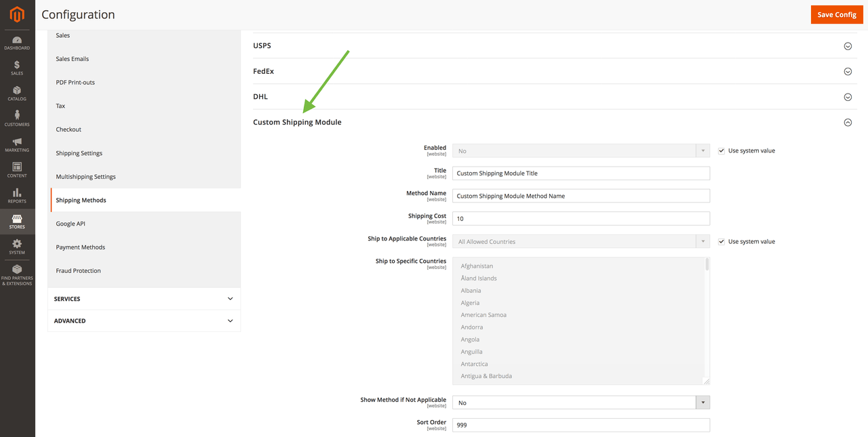This screenshot has width=868, height=437.
Task: Open the Customers sidebar menu
Action: point(17,119)
